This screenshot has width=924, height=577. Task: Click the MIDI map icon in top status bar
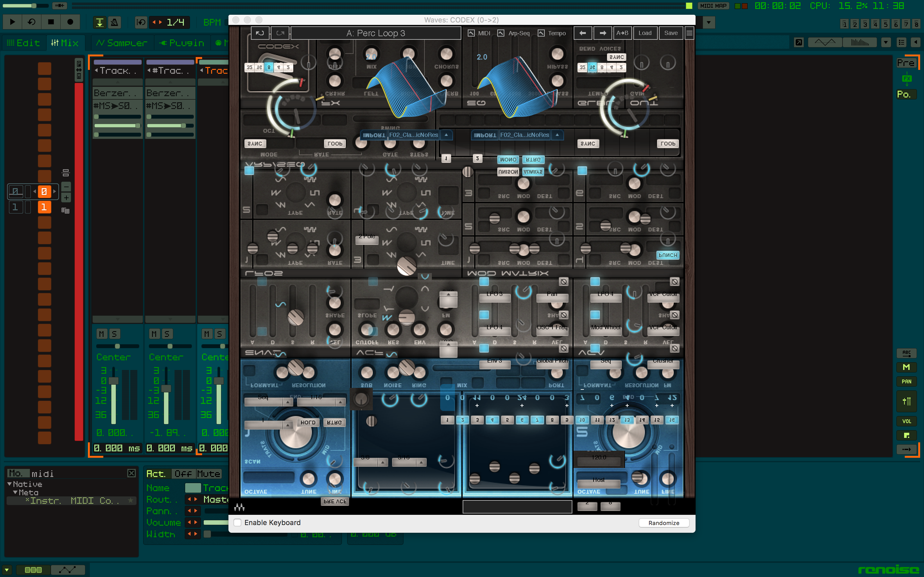(714, 6)
